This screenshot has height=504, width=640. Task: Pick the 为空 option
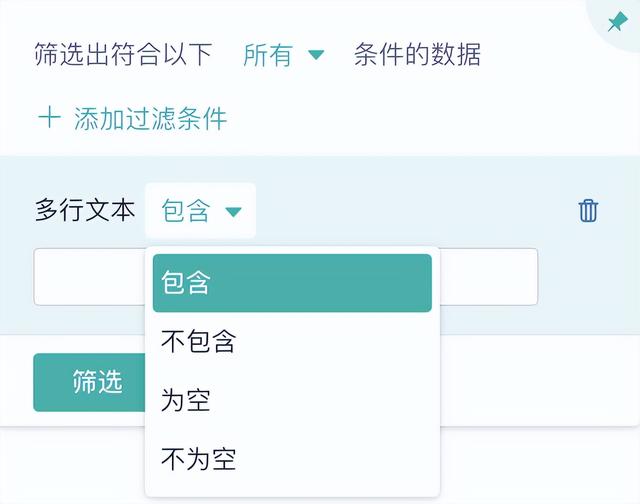pos(186,401)
